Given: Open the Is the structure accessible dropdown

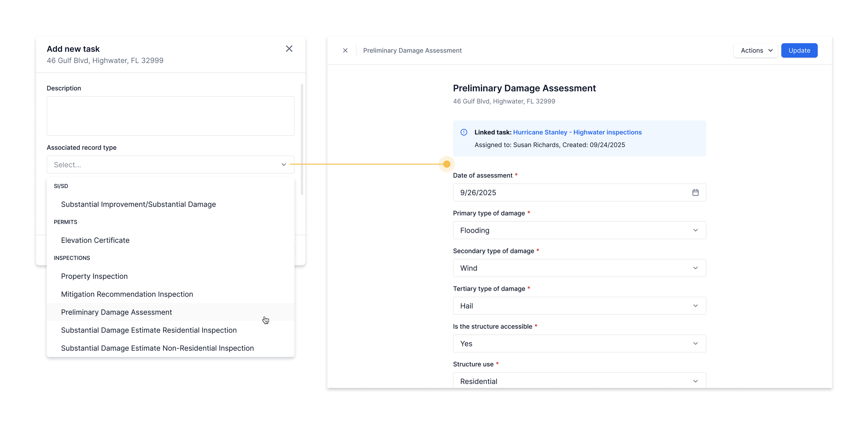Looking at the screenshot, I should pyautogui.click(x=579, y=344).
